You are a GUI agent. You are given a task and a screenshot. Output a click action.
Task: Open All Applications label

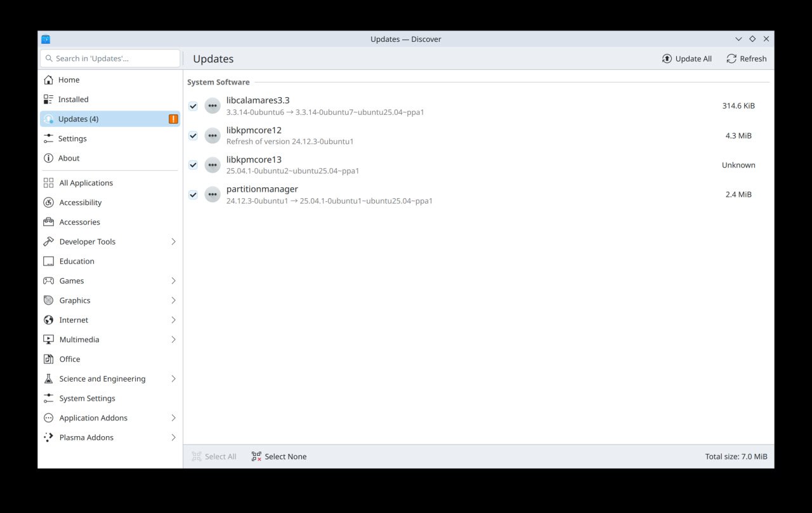pyautogui.click(x=86, y=183)
